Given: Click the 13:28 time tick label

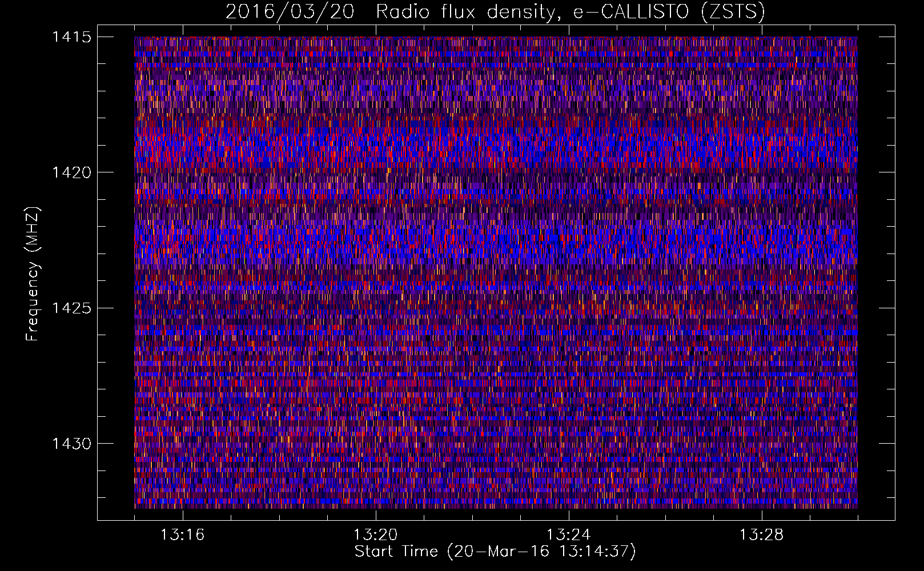Looking at the screenshot, I should (x=762, y=535).
